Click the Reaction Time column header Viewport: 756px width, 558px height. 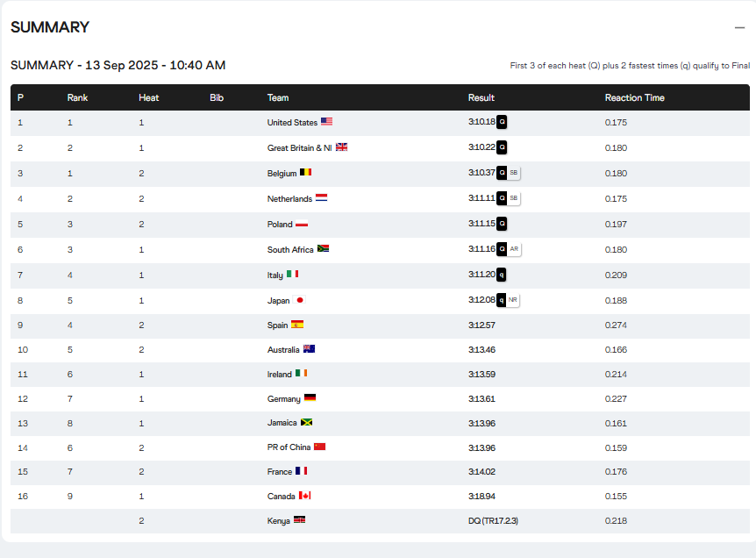[x=634, y=97]
